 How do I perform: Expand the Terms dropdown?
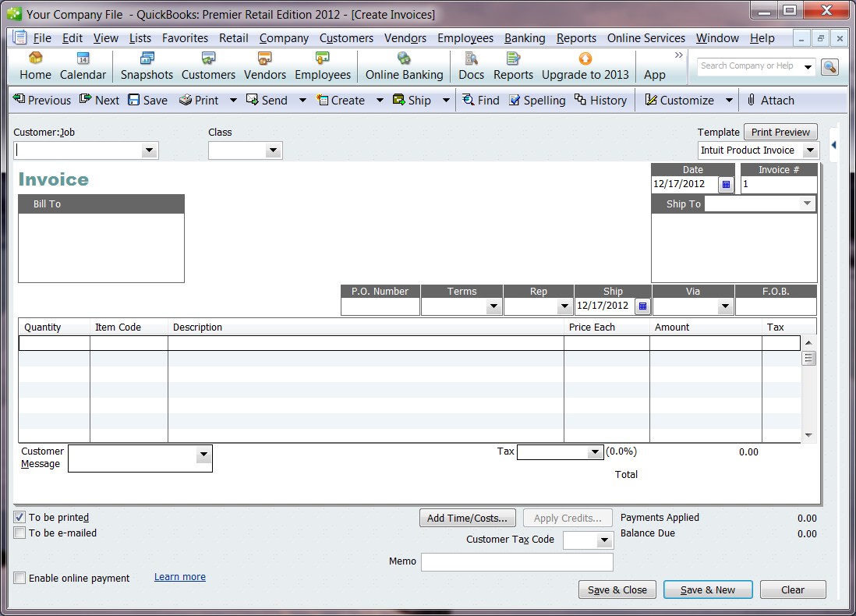493,306
